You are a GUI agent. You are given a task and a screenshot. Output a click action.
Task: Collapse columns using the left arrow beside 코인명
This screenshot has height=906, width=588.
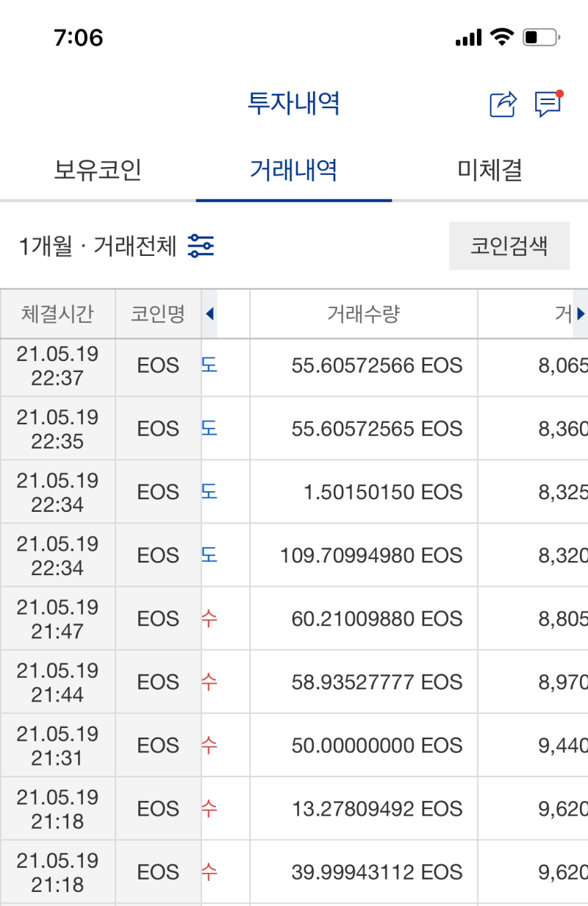coord(209,314)
